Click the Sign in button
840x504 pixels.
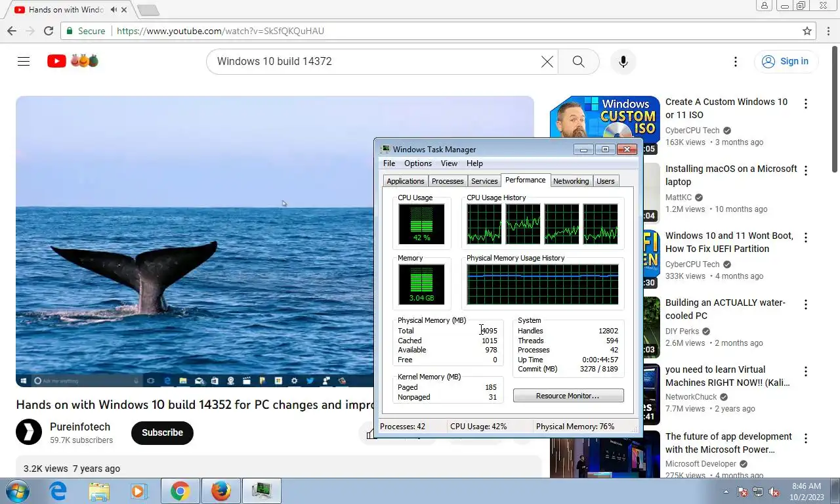[x=786, y=61]
